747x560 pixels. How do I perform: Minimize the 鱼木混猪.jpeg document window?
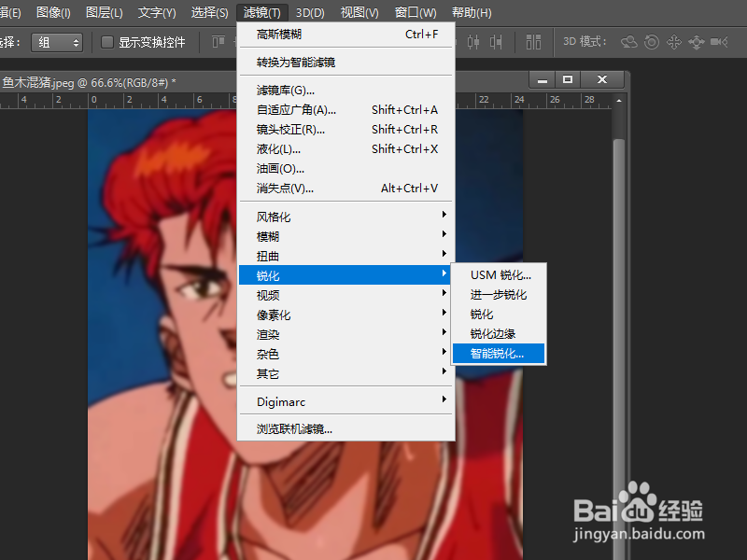tap(543, 80)
